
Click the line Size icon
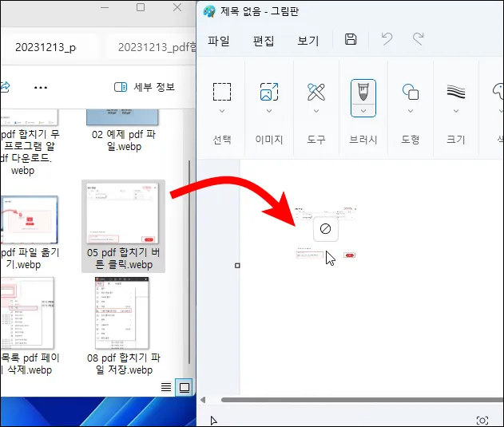pos(456,92)
